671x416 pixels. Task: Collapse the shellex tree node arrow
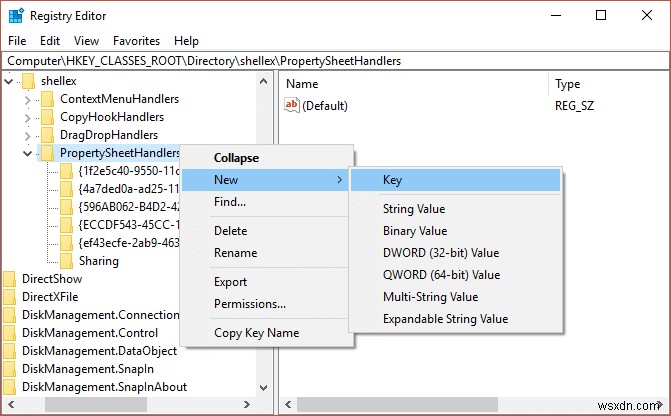[9, 81]
